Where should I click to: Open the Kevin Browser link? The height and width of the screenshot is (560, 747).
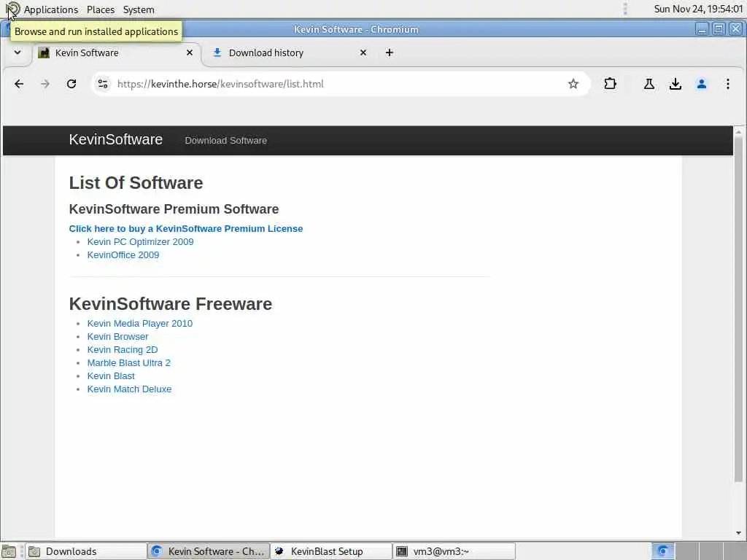(x=117, y=337)
